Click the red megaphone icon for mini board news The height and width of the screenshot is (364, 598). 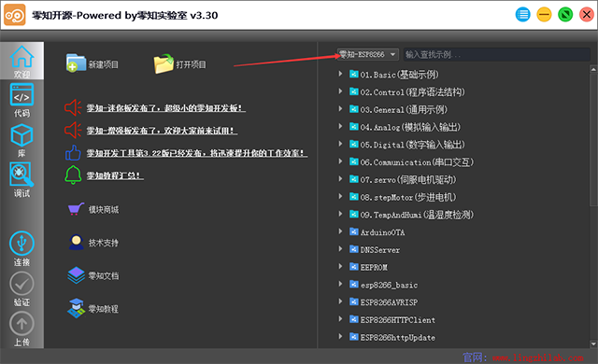tap(73, 107)
